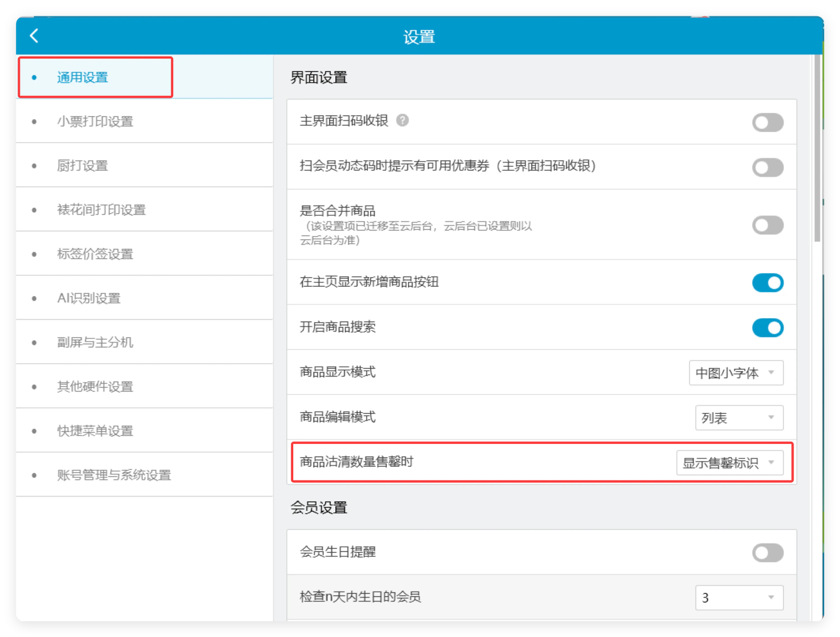Viewport: 840px width, 637px height.
Task: Open 商品显示模式 dropdown
Action: coord(736,373)
